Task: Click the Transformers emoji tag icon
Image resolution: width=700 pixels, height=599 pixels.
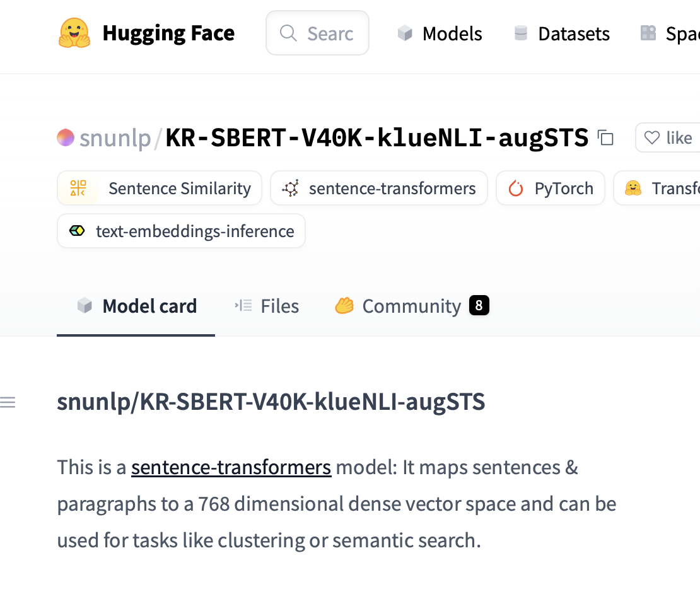Action: 633,189
